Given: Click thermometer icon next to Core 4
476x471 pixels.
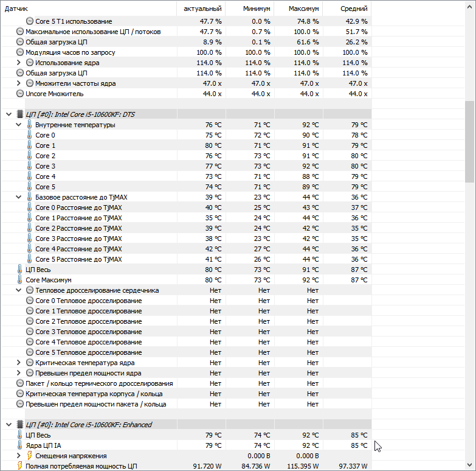Looking at the screenshot, I should click(29, 176).
